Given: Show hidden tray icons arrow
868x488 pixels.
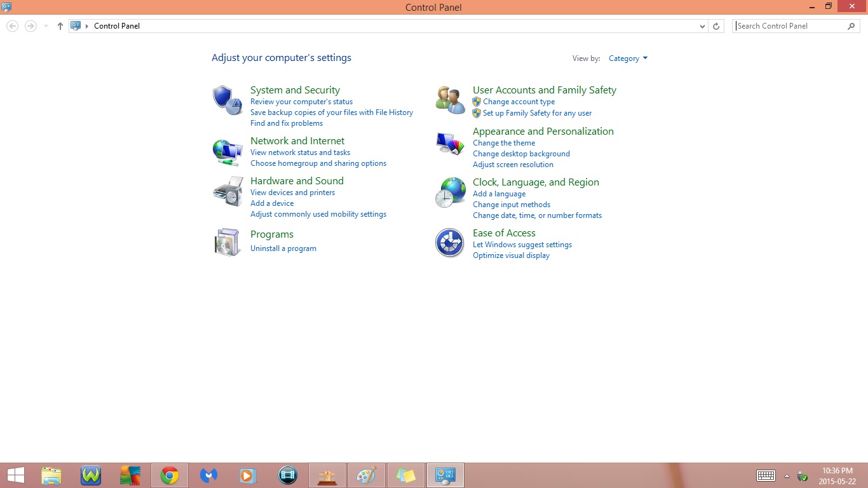Looking at the screenshot, I should pyautogui.click(x=787, y=476).
